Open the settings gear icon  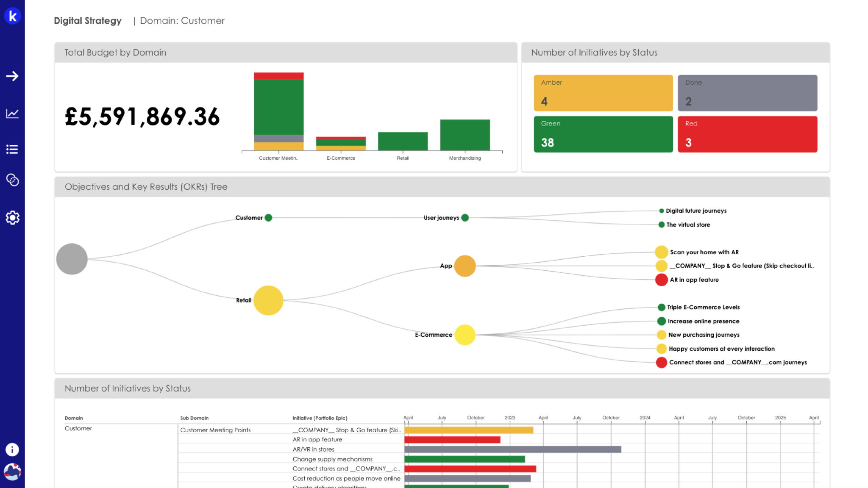click(12, 218)
